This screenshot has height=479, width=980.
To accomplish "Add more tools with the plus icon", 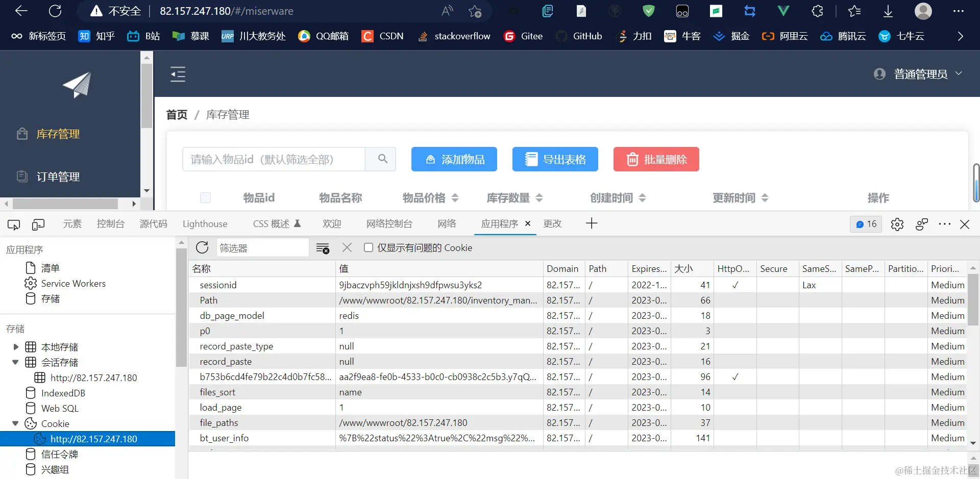I will [592, 223].
